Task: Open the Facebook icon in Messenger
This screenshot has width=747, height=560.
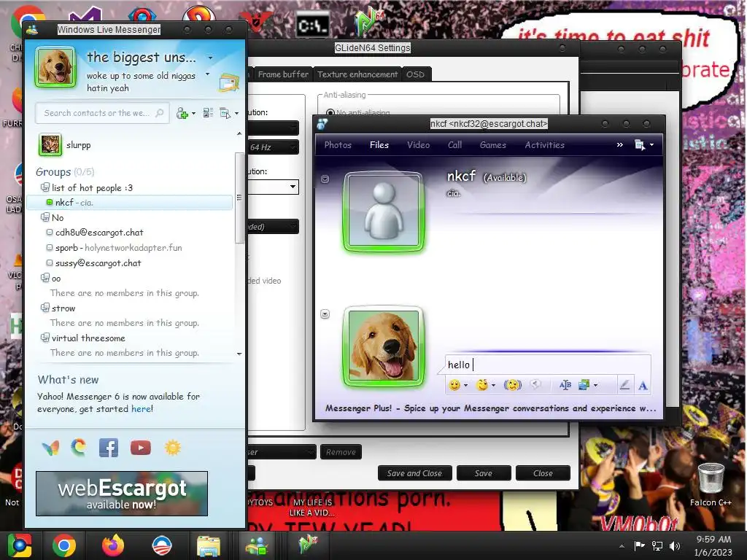Action: coord(109,448)
